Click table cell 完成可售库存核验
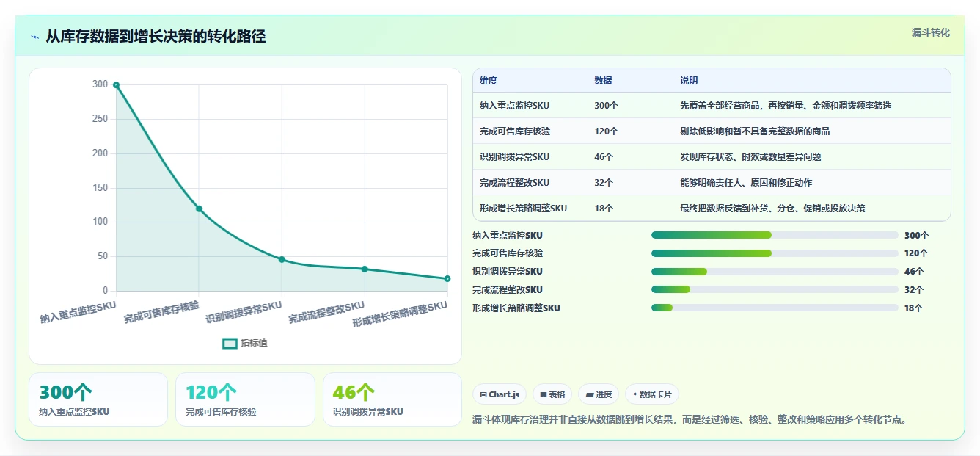Image resolution: width=980 pixels, height=456 pixels. (515, 131)
